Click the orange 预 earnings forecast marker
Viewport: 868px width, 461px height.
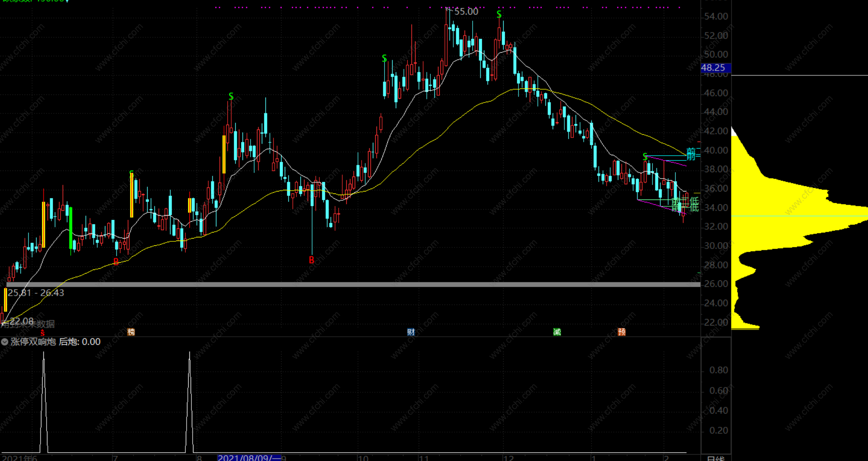[x=621, y=332]
